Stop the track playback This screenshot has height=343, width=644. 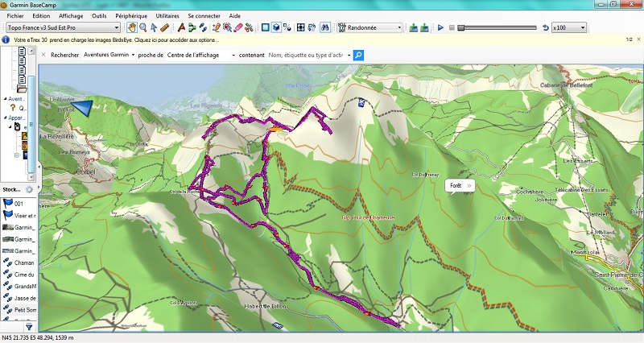(452, 27)
